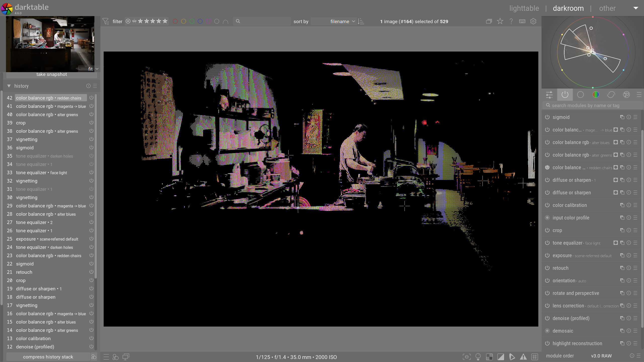This screenshot has width=644, height=362.
Task: Open keyboard shortcuts mapping icon
Action: click(522, 21)
